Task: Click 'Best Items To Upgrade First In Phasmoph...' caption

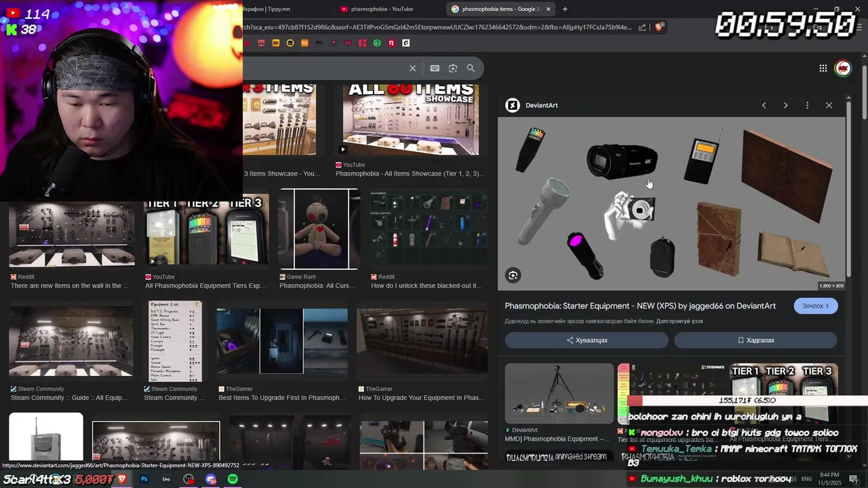Action: tap(281, 398)
